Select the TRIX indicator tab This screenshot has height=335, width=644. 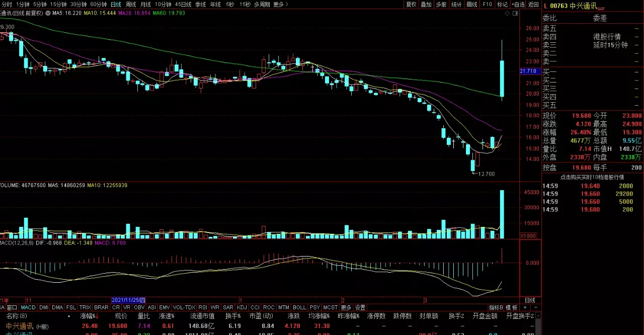coord(85,307)
